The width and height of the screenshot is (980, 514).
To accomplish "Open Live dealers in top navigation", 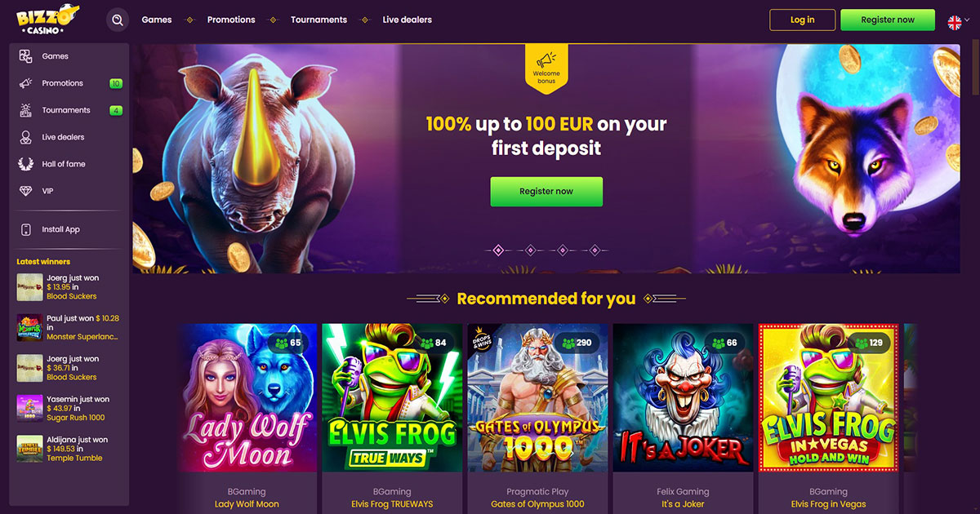I will coord(407,20).
